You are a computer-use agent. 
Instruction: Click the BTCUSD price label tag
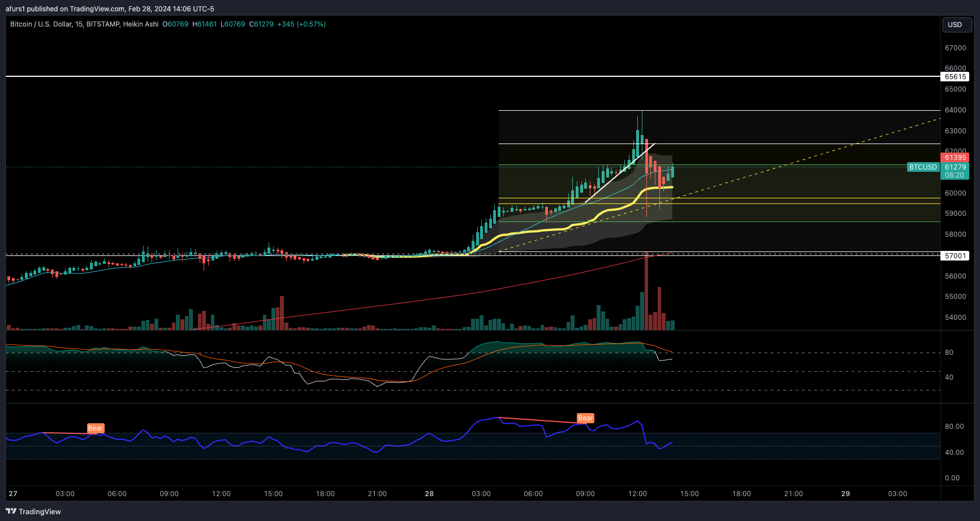point(923,167)
